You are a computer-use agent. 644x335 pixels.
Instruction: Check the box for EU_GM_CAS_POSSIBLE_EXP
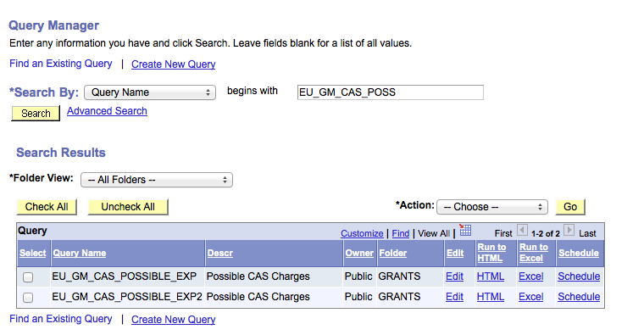coord(28,277)
